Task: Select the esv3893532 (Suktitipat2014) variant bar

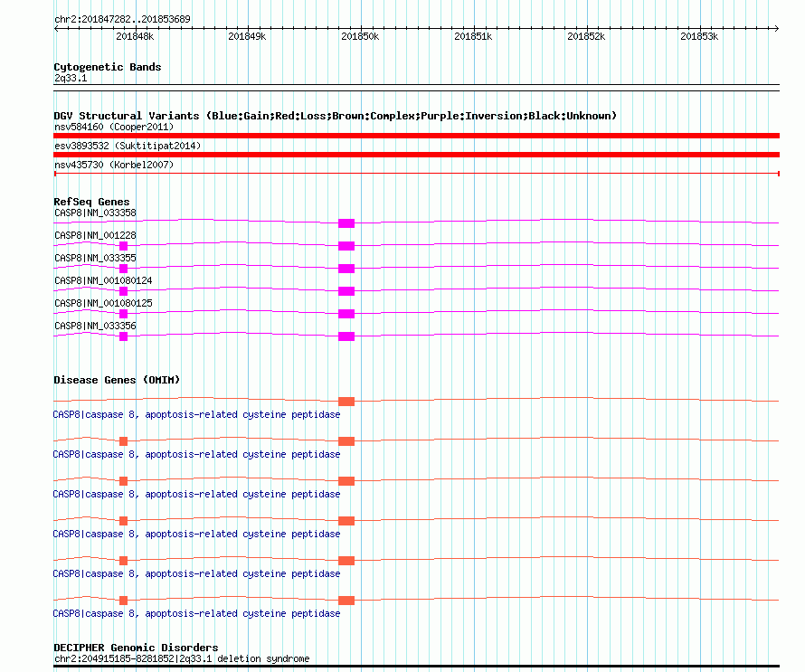Action: [416, 155]
